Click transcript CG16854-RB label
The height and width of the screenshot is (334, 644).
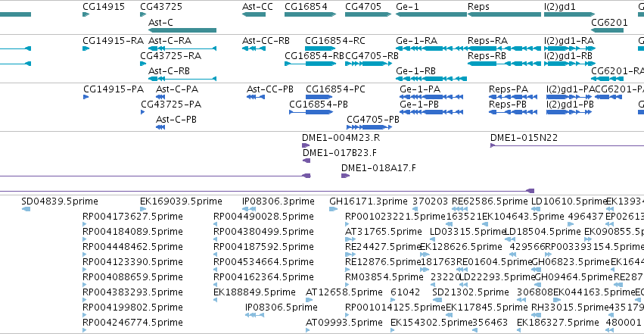point(314,56)
